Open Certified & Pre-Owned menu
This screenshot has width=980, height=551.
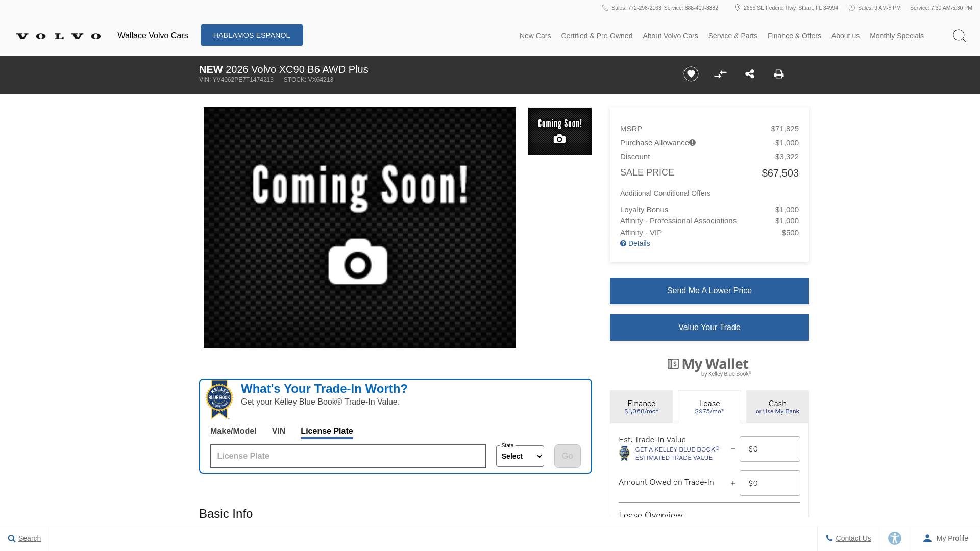coord(597,36)
